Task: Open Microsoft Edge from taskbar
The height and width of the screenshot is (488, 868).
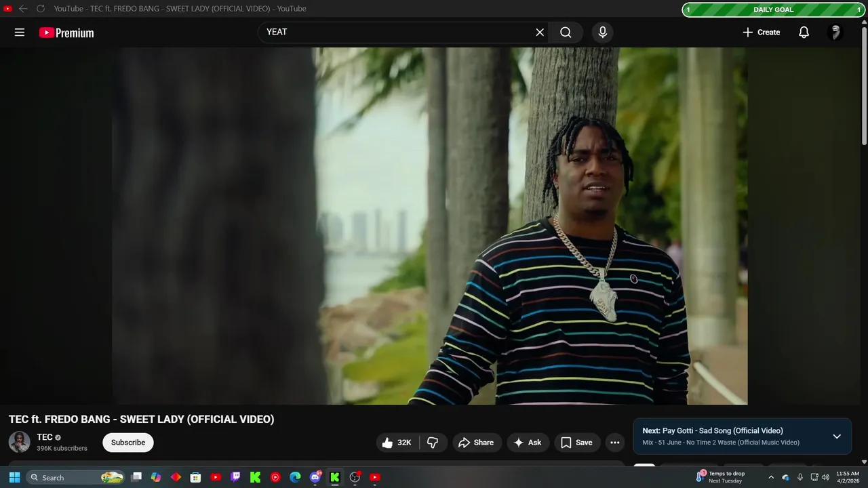Action: (x=295, y=477)
